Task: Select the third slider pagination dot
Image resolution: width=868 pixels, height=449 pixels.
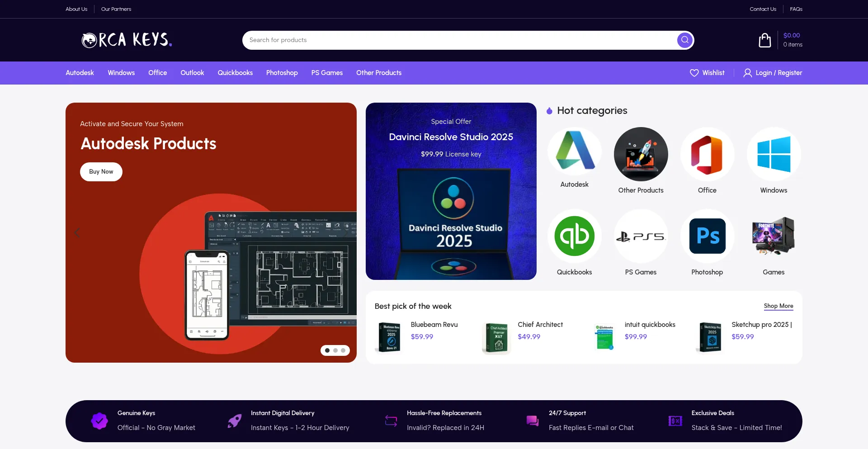Action: (x=343, y=350)
